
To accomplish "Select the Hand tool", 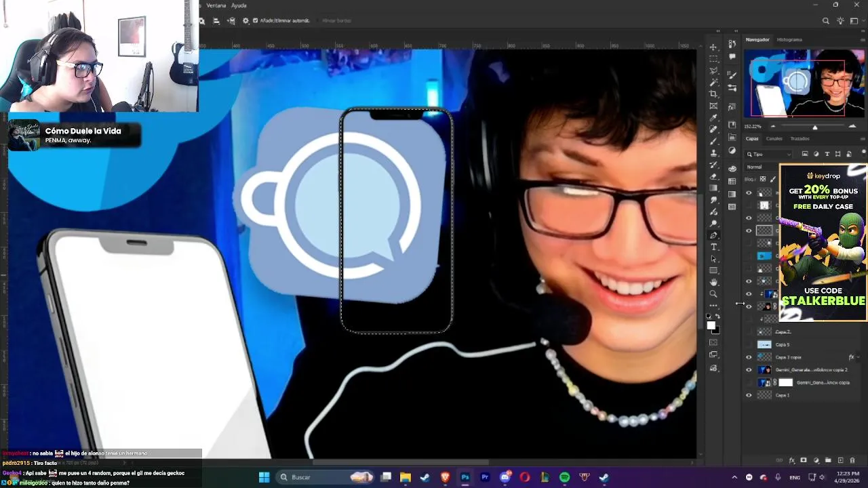I will (x=713, y=282).
